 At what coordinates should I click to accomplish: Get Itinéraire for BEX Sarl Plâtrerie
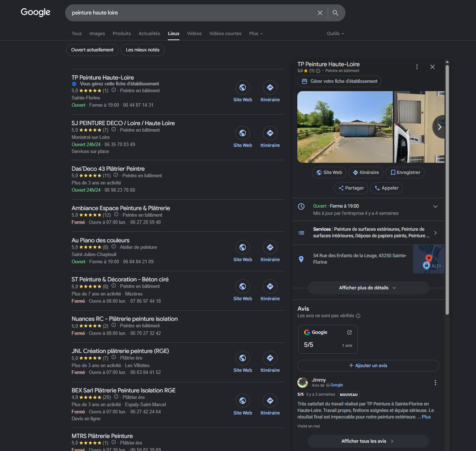(270, 405)
